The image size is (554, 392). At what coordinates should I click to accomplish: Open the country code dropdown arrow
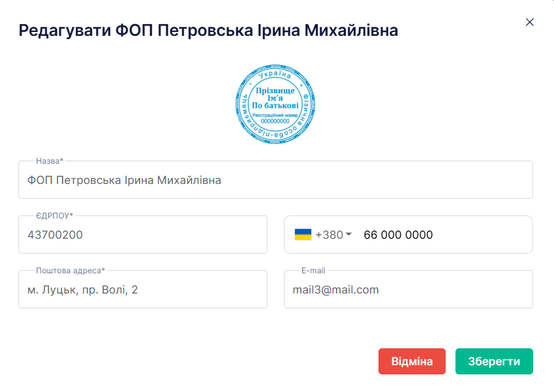pyautogui.click(x=348, y=235)
